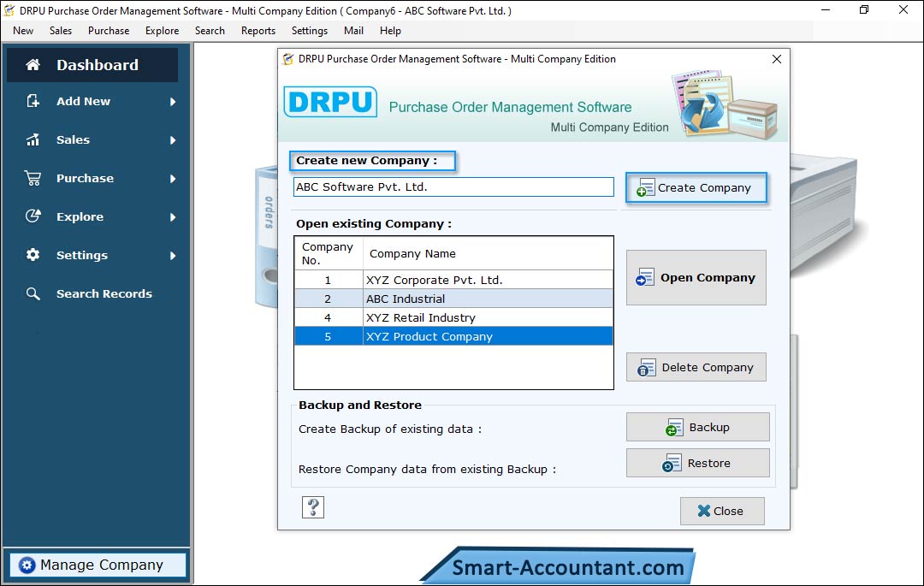
Task: Open the Purchase menu in menu bar
Action: 109,31
